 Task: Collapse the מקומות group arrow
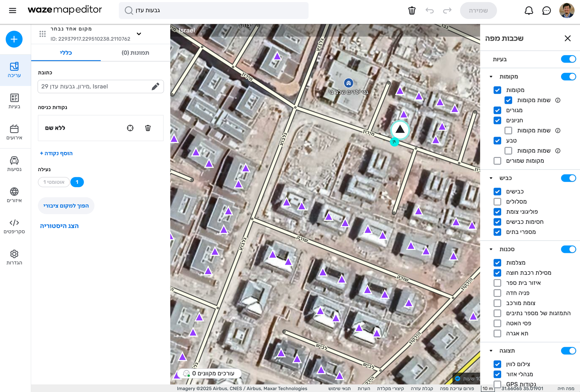pyautogui.click(x=491, y=77)
